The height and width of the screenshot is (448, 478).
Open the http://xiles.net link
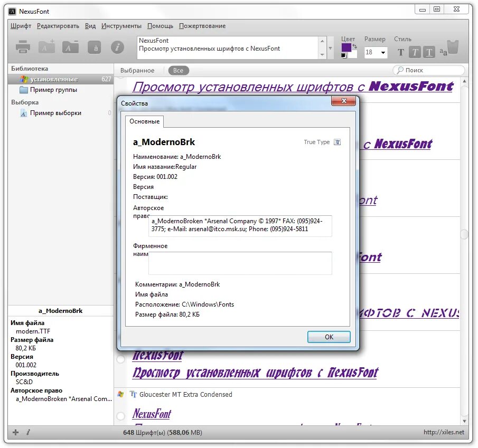point(444,432)
